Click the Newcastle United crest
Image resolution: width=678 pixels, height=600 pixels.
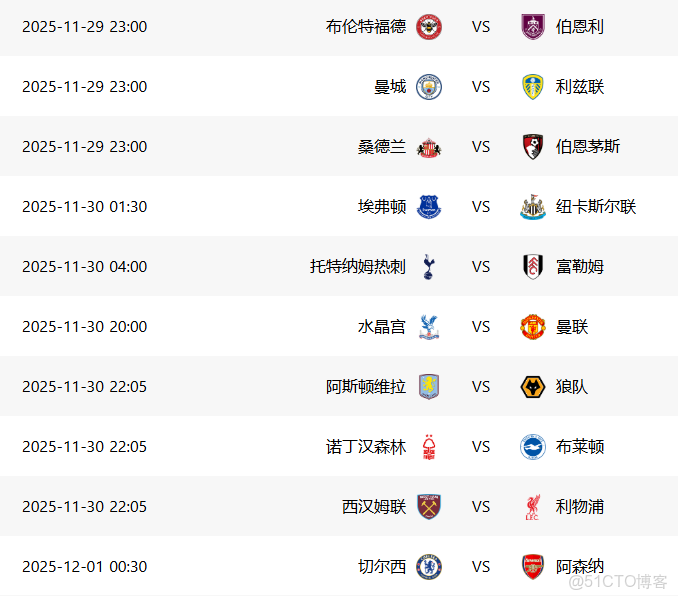[x=533, y=207]
